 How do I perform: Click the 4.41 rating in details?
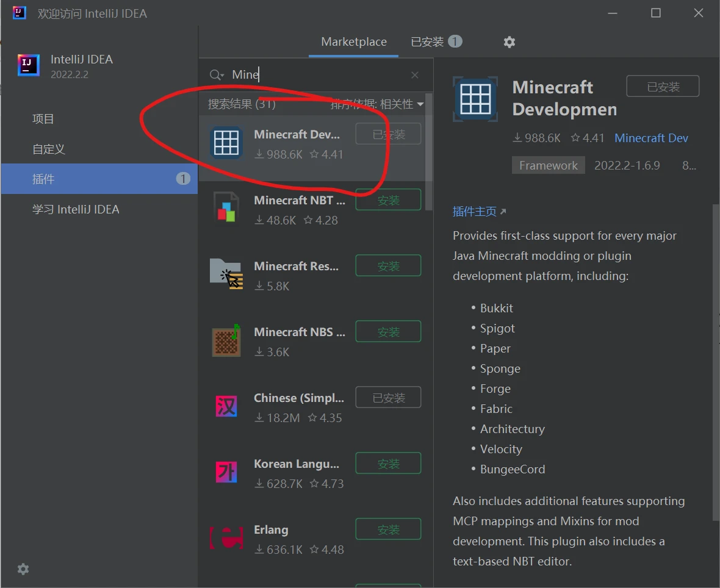point(588,138)
